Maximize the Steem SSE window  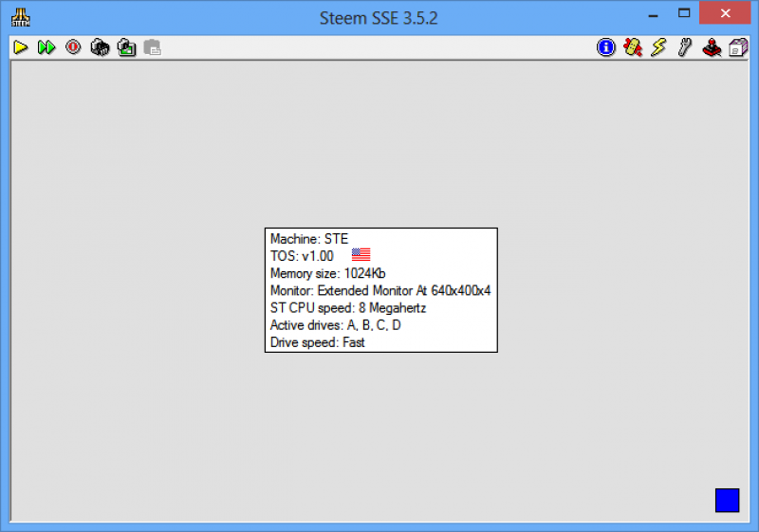click(x=683, y=13)
